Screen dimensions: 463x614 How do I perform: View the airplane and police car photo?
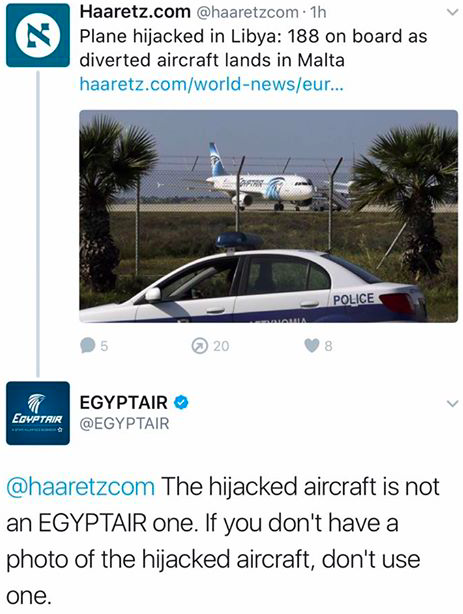[268, 216]
